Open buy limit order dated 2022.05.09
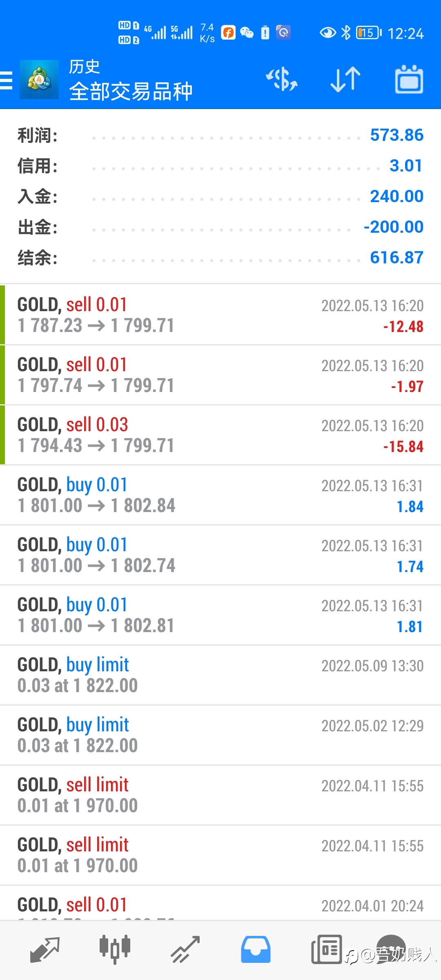This screenshot has height=980, width=441. [220, 675]
